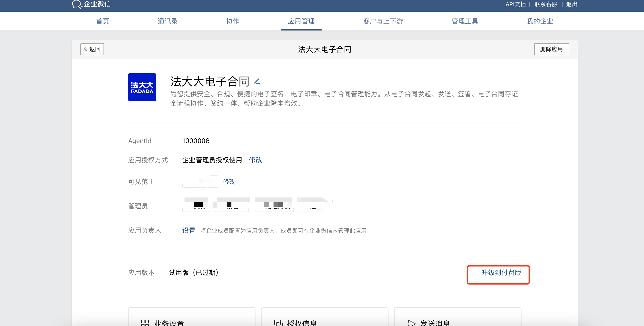This screenshot has width=644, height=326.
Task: Click the 删除应用 button
Action: pos(551,49)
